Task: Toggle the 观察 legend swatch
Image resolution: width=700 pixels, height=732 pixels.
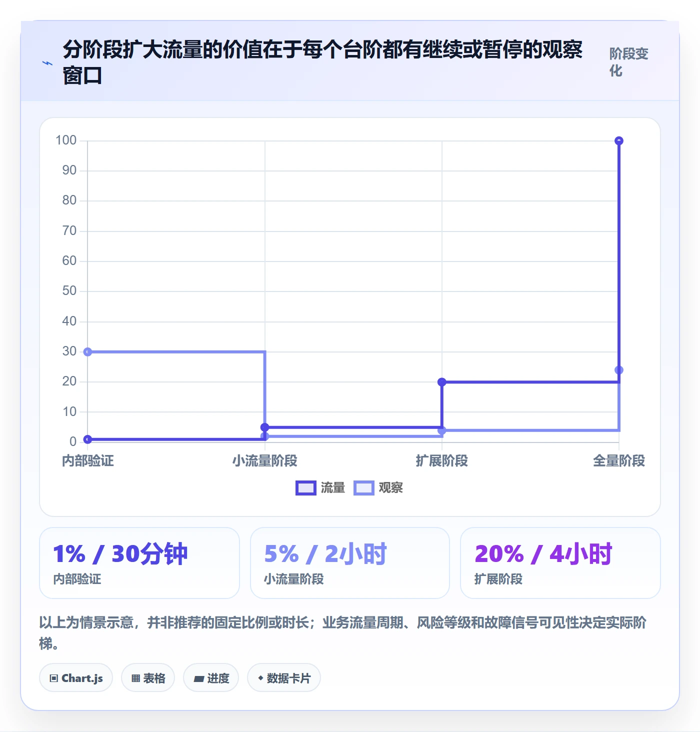Action: [x=364, y=488]
